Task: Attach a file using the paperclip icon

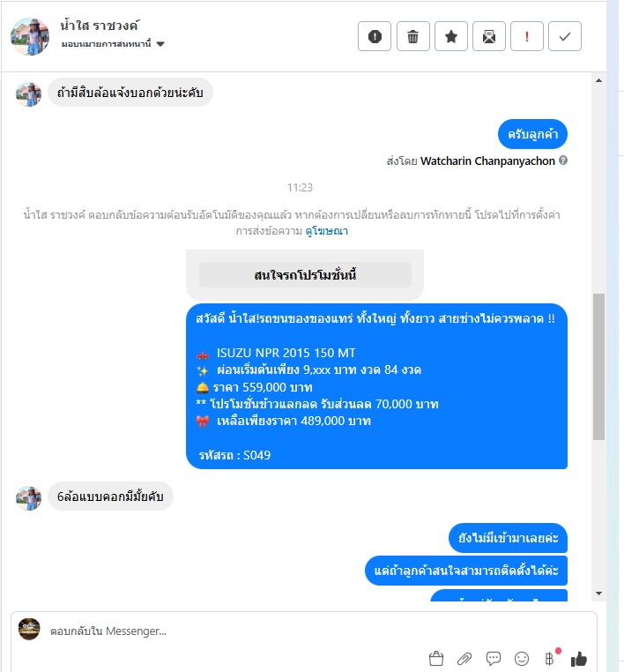Action: (464, 658)
